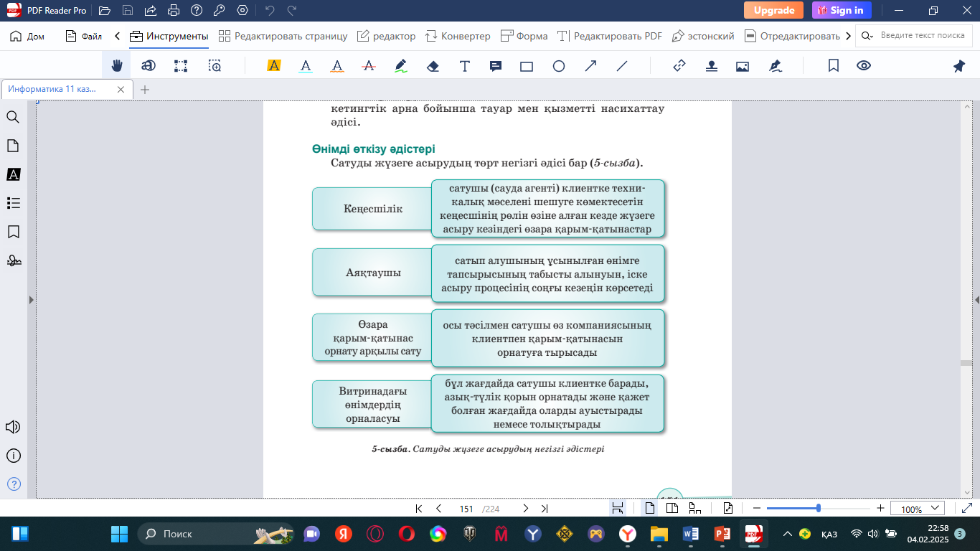Open the signature tool in toolbar

click(774, 66)
